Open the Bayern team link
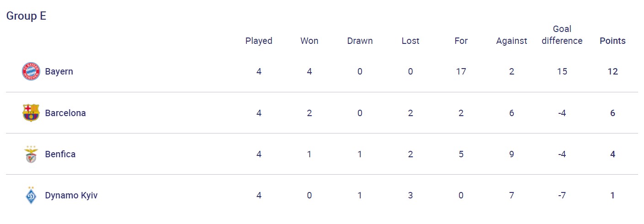This screenshot has height=224, width=644. point(59,72)
